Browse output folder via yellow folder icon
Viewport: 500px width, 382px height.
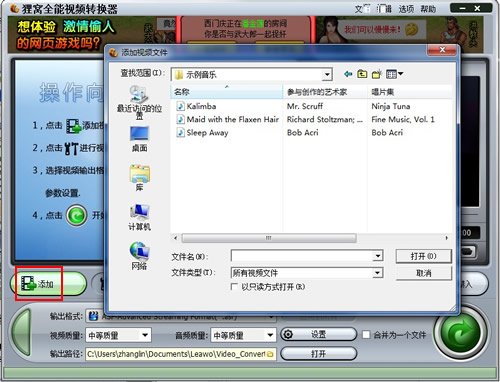(270, 354)
